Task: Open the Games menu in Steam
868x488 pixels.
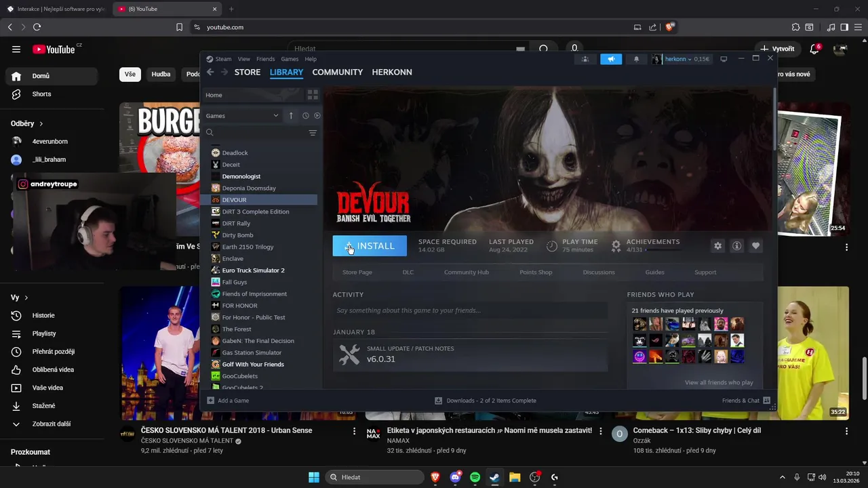Action: pyautogui.click(x=290, y=59)
